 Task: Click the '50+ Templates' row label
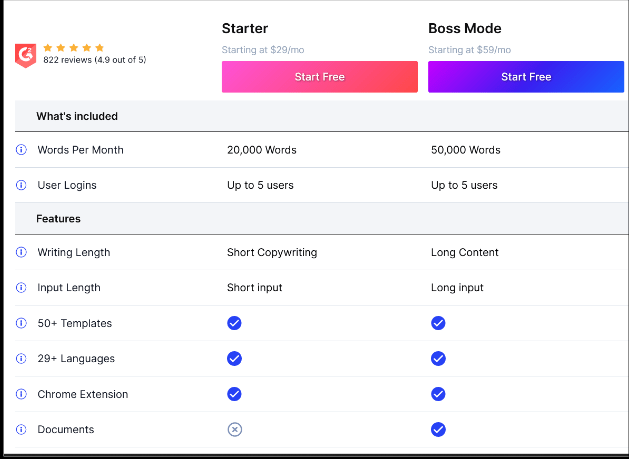pos(75,323)
